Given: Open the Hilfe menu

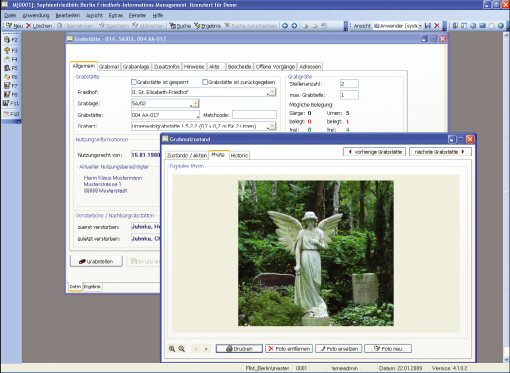Looking at the screenshot, I should [158, 16].
